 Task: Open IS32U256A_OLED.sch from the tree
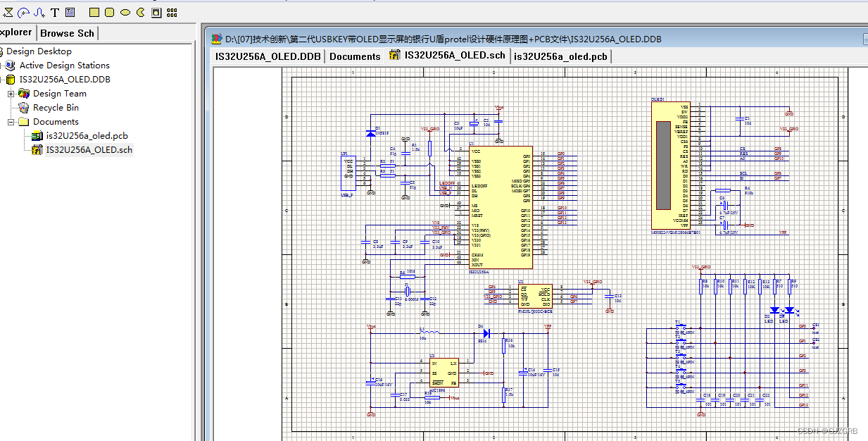87,149
